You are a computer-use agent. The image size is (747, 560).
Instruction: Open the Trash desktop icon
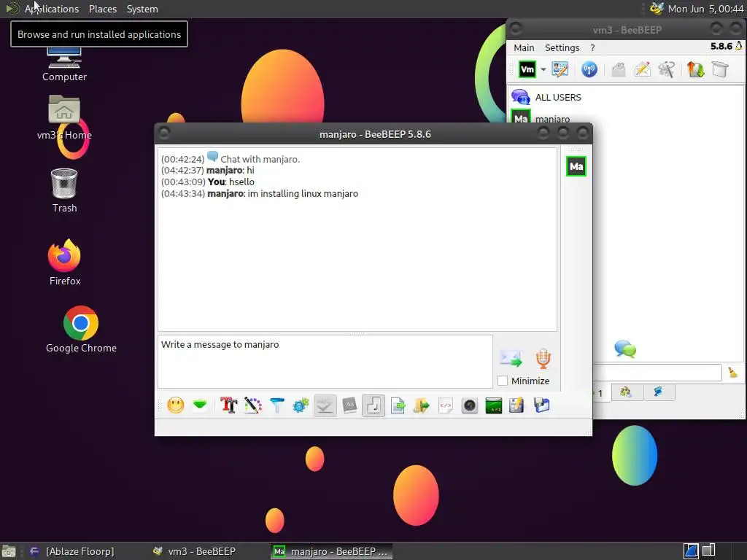pos(64,190)
